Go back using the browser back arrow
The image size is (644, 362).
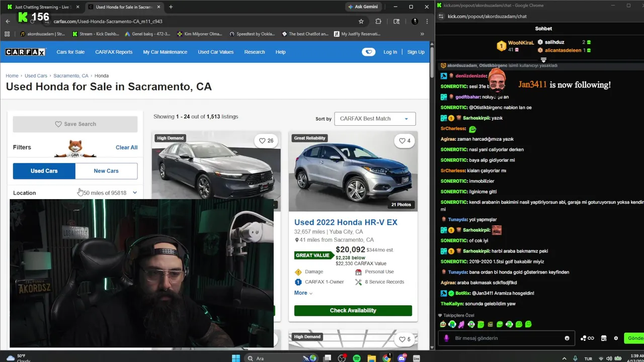8,22
